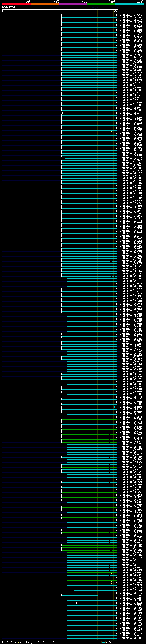Select hit label UniRef100_Q8H1X3
The image size is (146, 644).
(131, 497)
